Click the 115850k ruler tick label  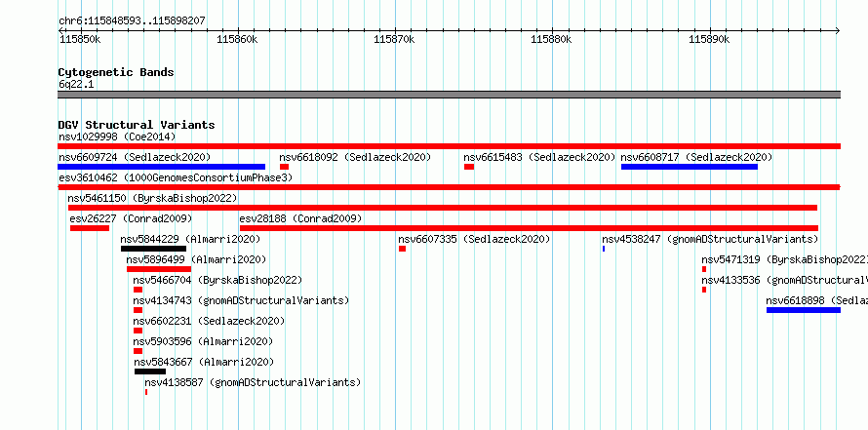[x=80, y=39]
